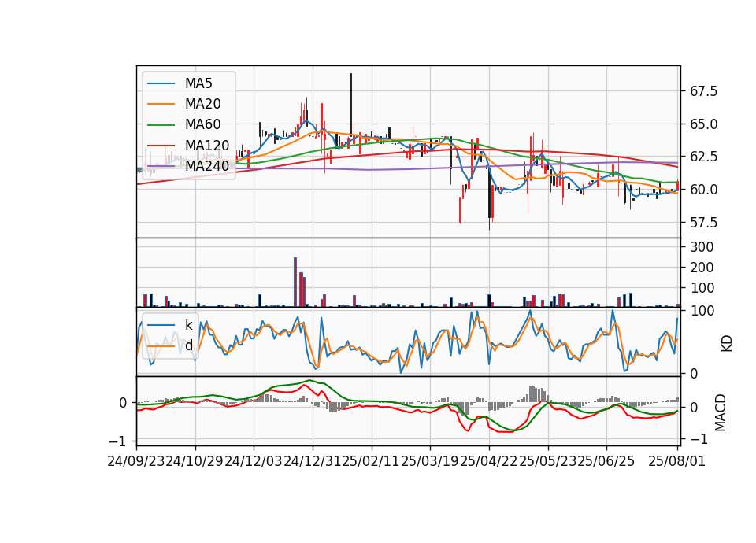Click the green MA60 legend line sample

click(161, 125)
